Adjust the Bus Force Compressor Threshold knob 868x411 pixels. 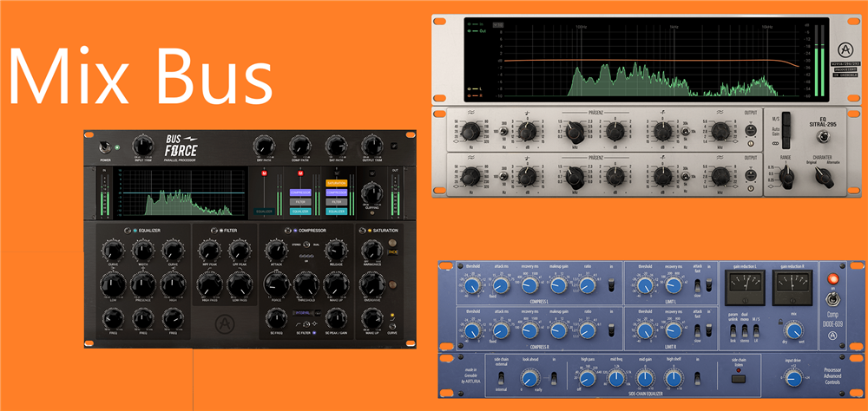pyautogui.click(x=305, y=285)
